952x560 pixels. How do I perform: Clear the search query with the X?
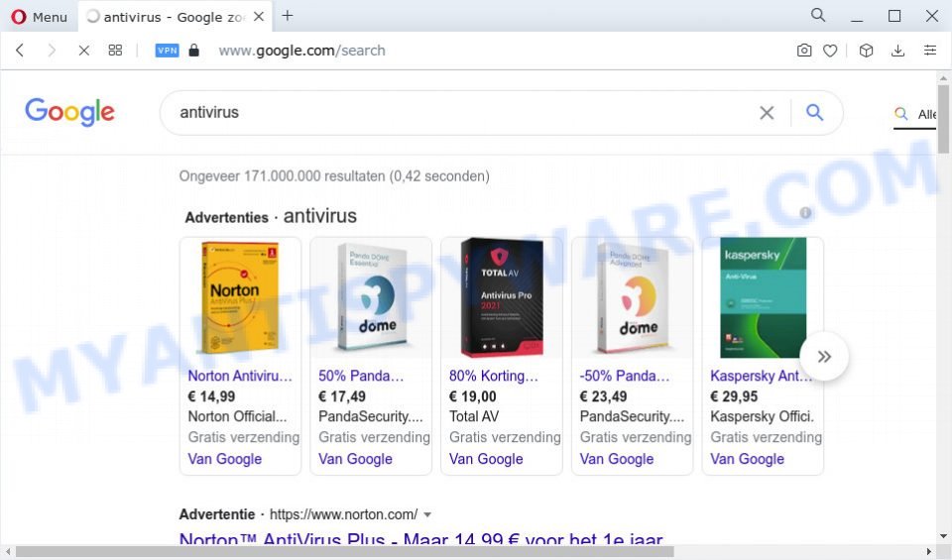tap(767, 113)
